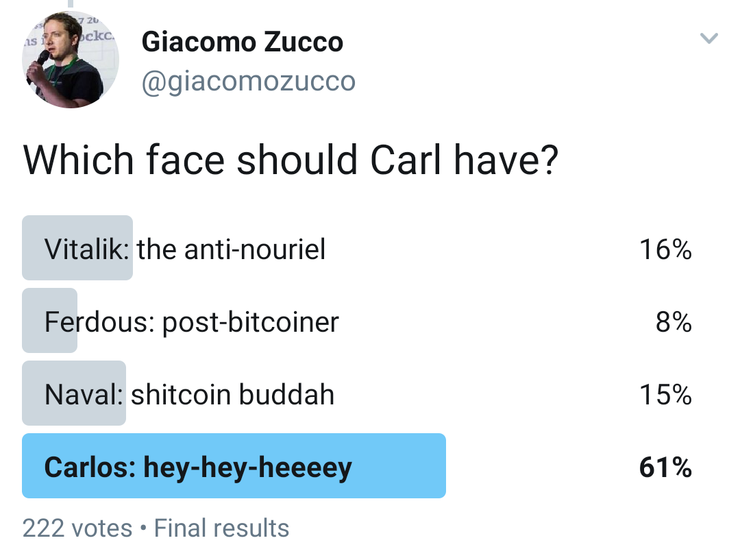
Task: Click the blue Carlos result bar
Action: (x=234, y=466)
